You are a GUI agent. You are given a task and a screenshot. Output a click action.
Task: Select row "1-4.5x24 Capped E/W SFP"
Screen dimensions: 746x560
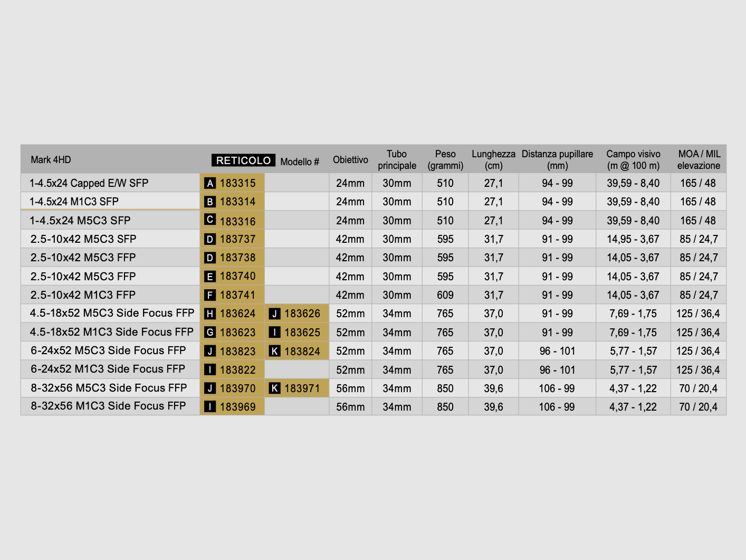tap(374, 183)
